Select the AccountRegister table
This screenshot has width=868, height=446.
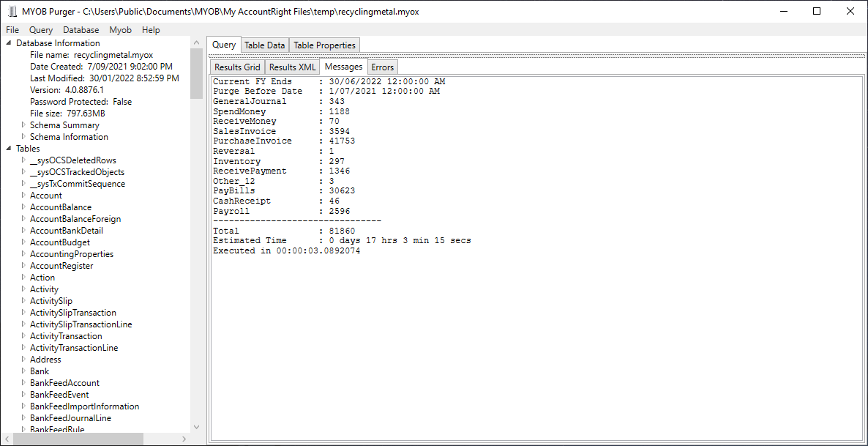tap(61, 266)
